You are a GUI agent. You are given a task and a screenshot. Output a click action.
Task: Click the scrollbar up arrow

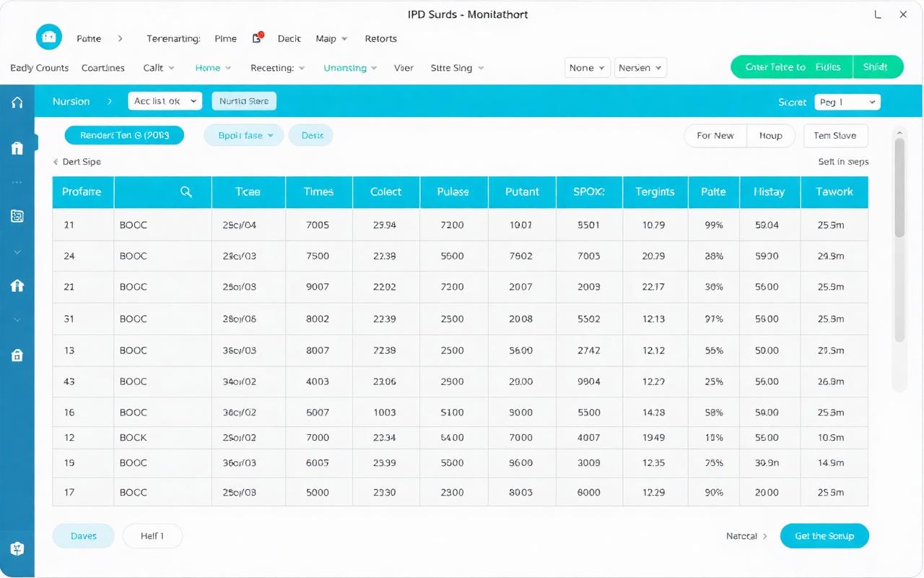[x=899, y=131]
